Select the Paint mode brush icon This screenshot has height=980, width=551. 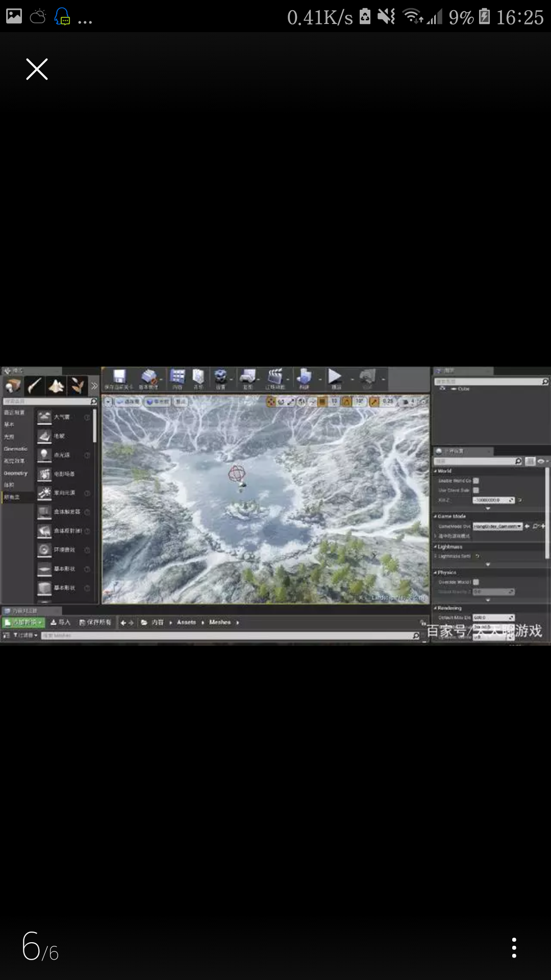click(x=35, y=386)
